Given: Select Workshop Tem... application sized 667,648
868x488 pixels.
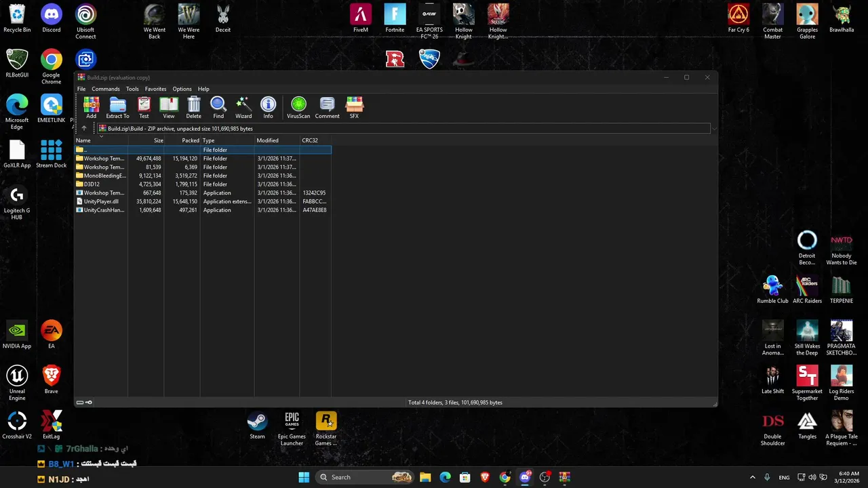Looking at the screenshot, I should tap(203, 192).
